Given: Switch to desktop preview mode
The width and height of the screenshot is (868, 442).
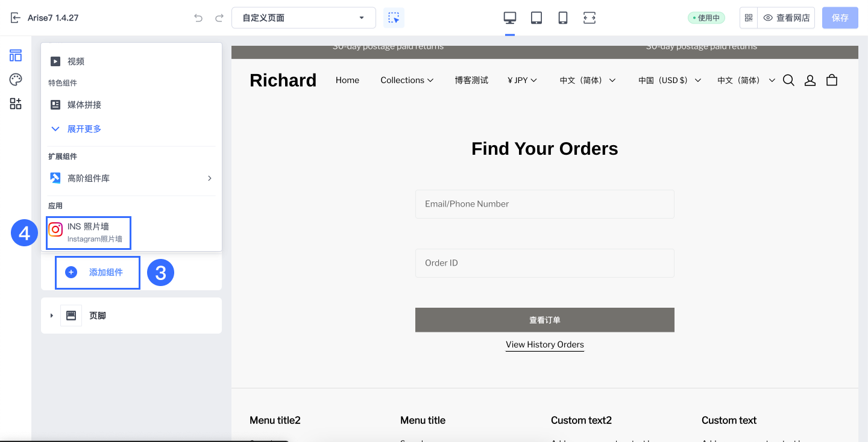Looking at the screenshot, I should click(510, 18).
